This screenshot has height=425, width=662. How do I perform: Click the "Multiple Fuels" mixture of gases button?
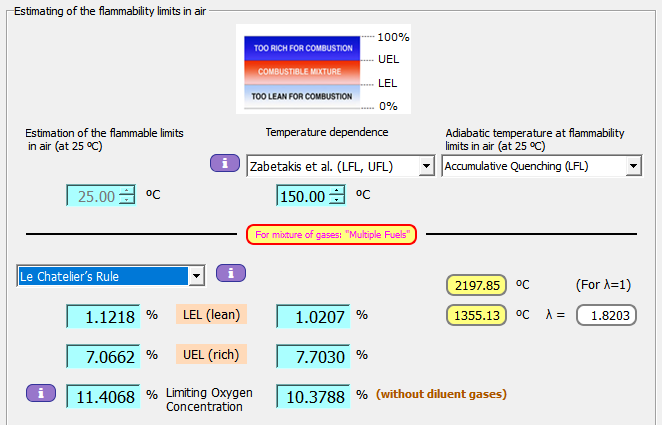[x=331, y=235]
